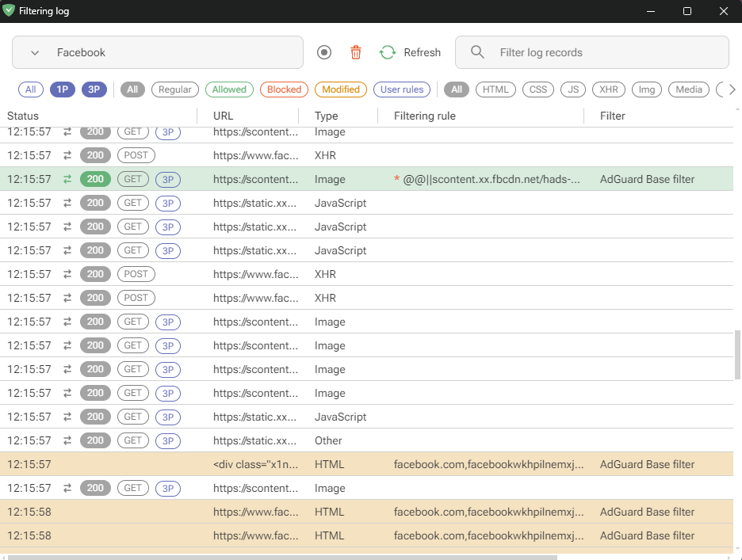Expand the dropdown chevron beside Facebook
The image size is (742, 560).
[x=35, y=52]
